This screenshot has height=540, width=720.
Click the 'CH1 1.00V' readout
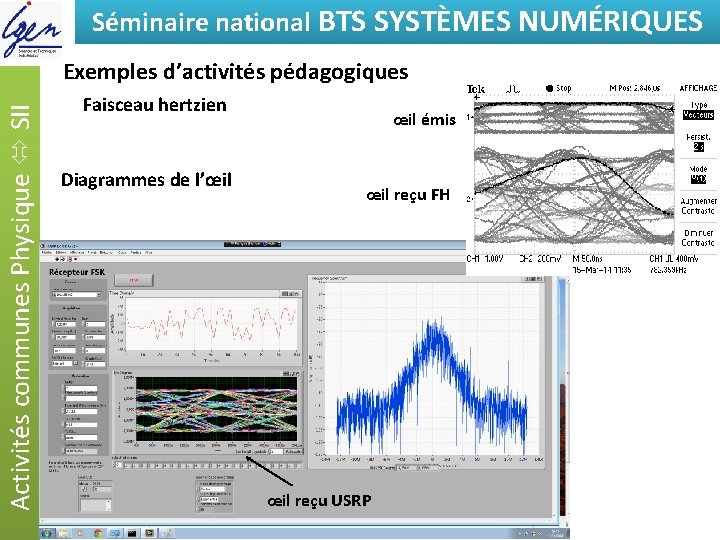(x=485, y=259)
